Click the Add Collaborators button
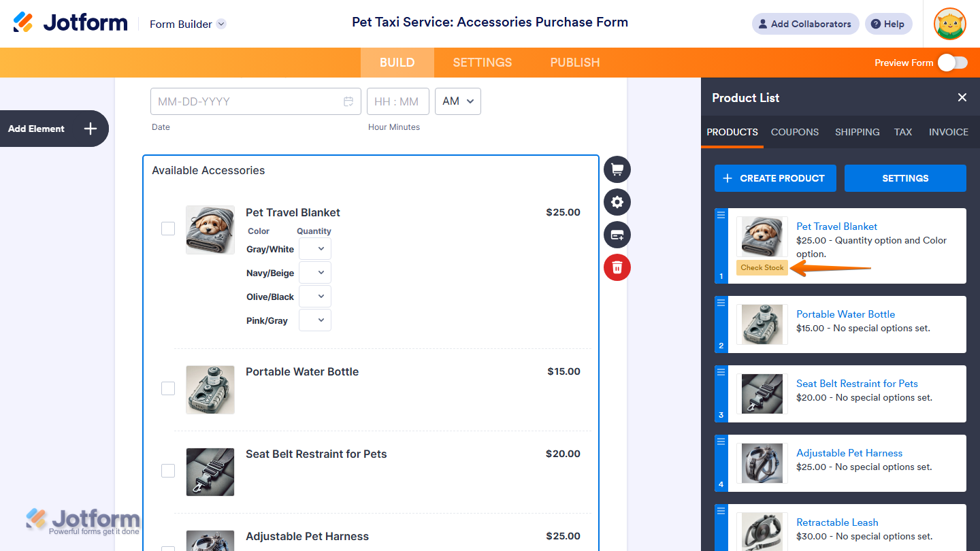Image resolution: width=980 pixels, height=551 pixels. point(805,24)
